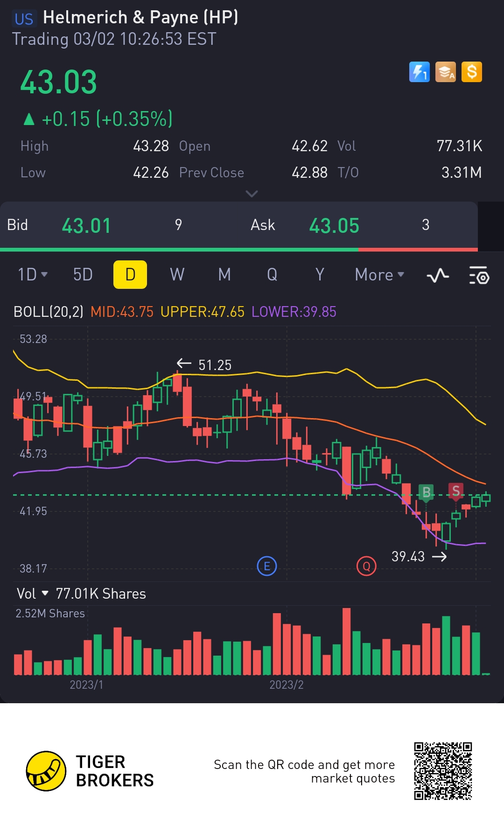Tap the Vol value 77.31K

[459, 146]
